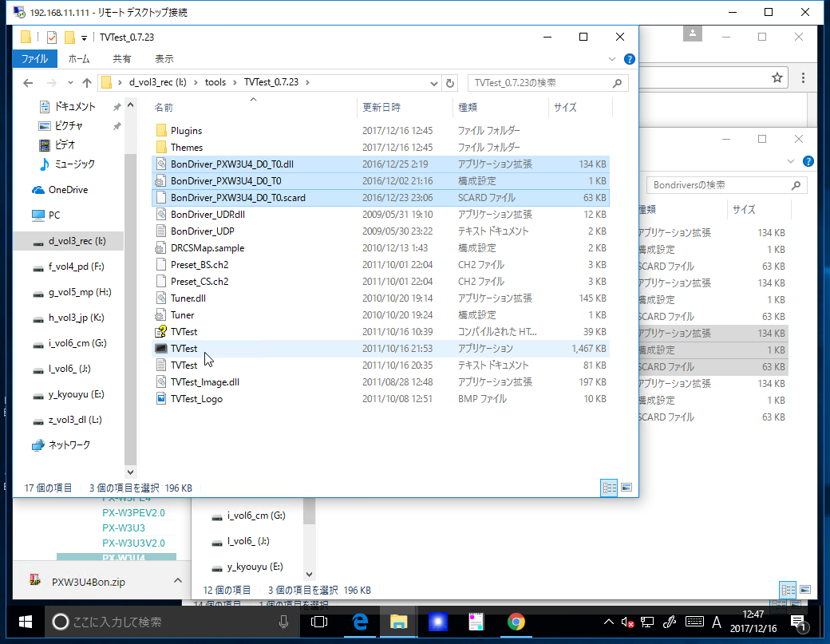Switch to large icons view layout icon

point(626,488)
